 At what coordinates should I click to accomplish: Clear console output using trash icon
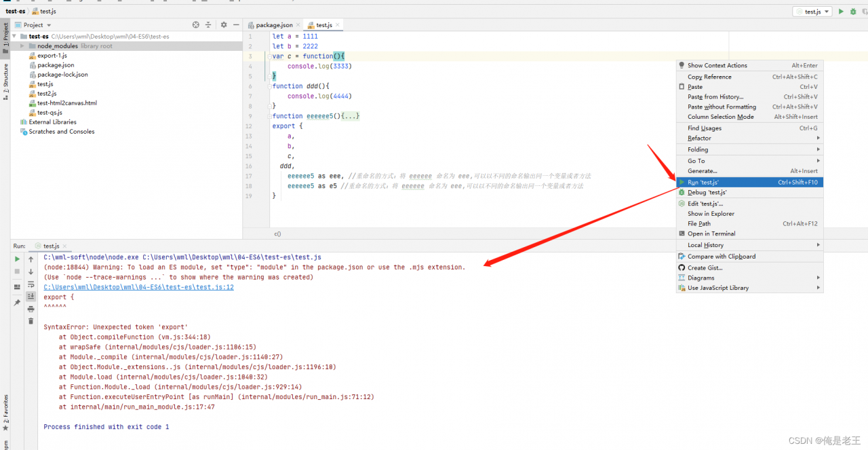point(31,321)
